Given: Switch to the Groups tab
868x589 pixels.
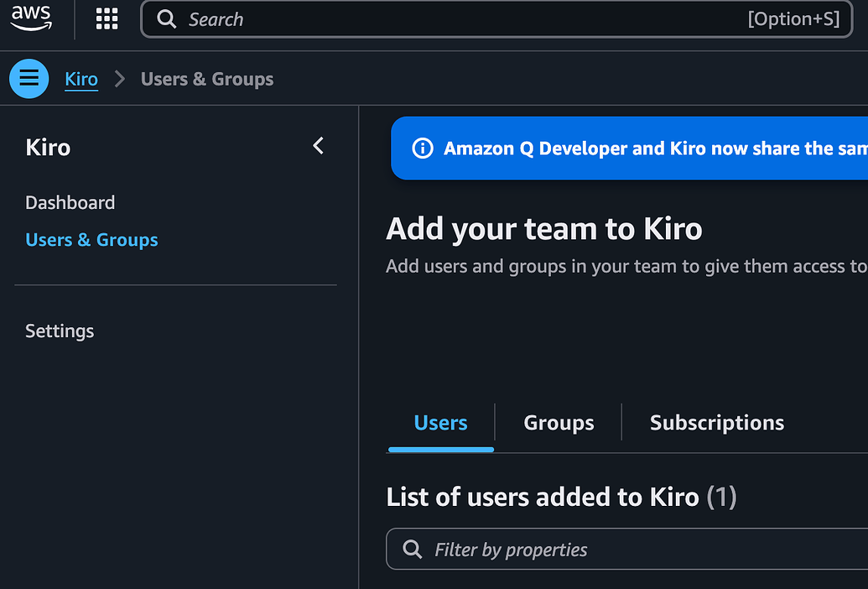Looking at the screenshot, I should point(559,423).
